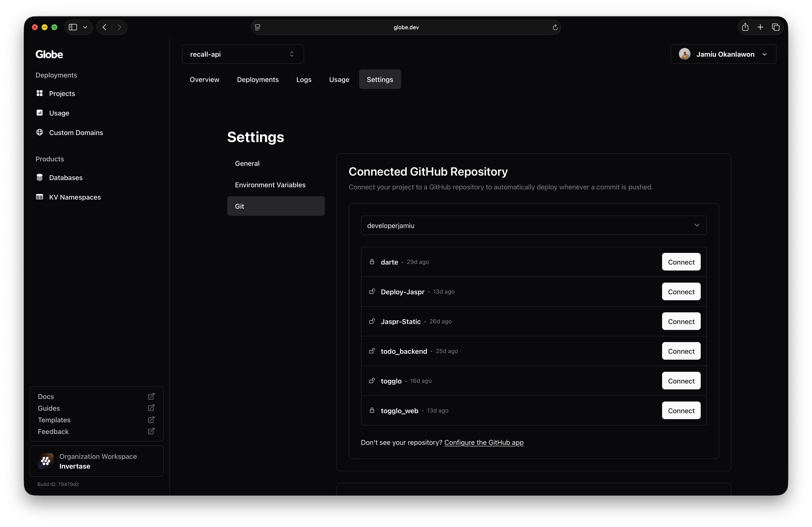Image resolution: width=812 pixels, height=527 pixels.
Task: Connect the todo_backend repository
Action: pyautogui.click(x=681, y=351)
